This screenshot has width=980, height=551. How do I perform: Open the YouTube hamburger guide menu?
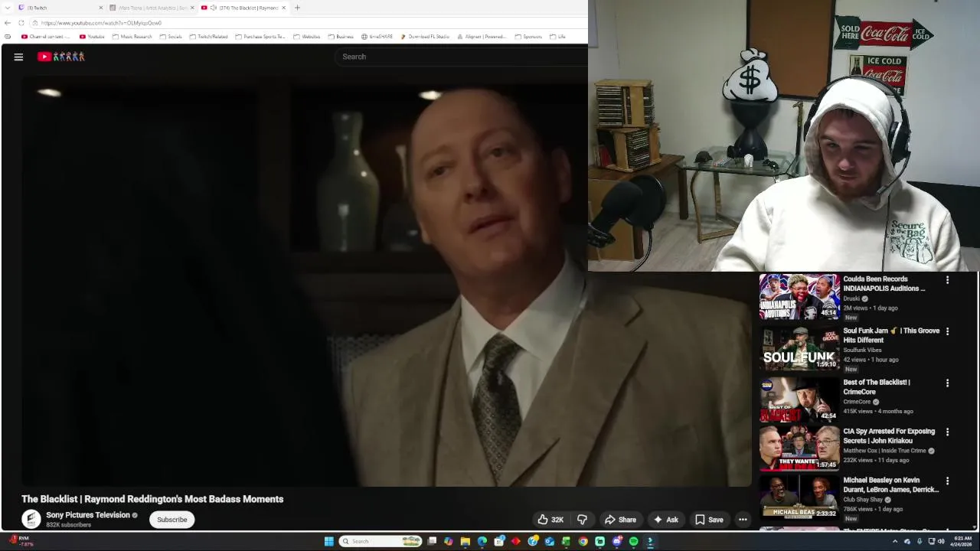18,57
